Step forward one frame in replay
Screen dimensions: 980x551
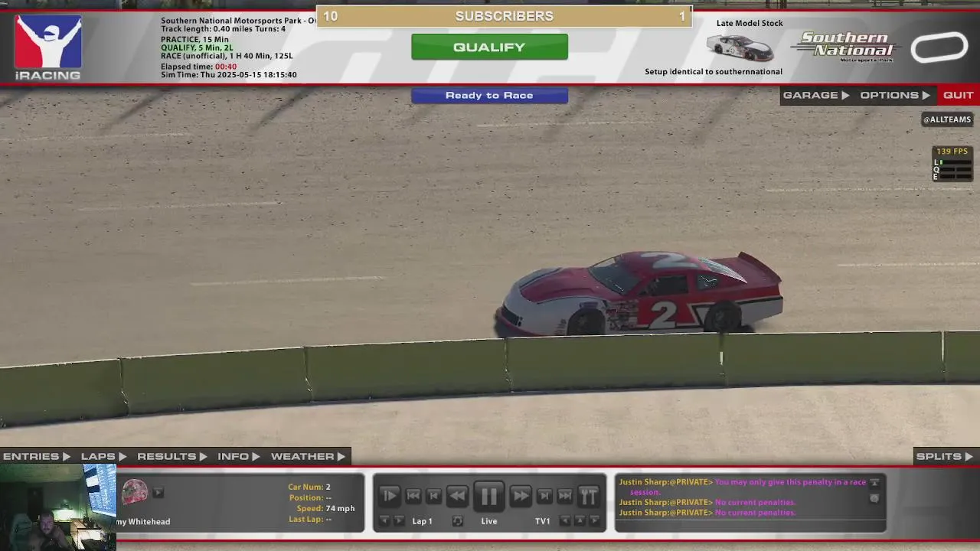(544, 496)
